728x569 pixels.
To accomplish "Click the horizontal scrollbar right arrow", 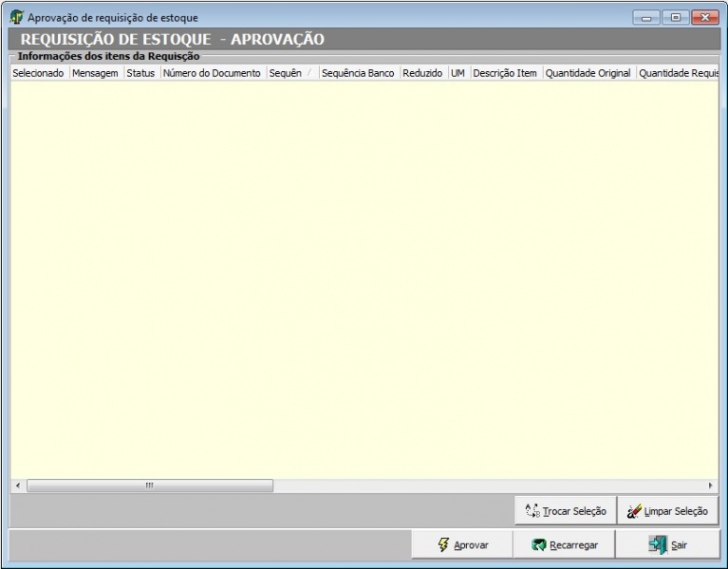I will pyautogui.click(x=710, y=486).
